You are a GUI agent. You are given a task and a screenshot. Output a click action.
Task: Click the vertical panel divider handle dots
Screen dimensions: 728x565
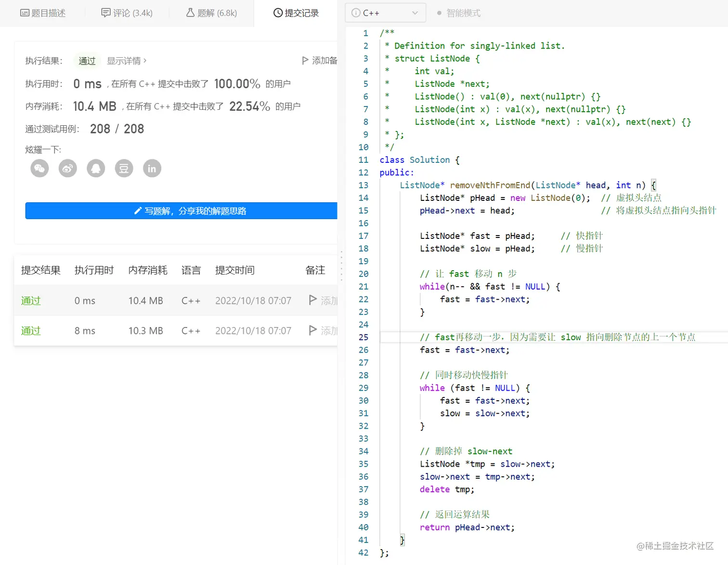pos(341,265)
